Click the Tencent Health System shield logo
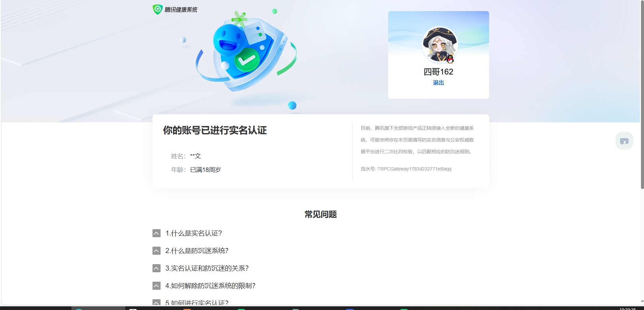This screenshot has height=310, width=644. pyautogui.click(x=158, y=9)
